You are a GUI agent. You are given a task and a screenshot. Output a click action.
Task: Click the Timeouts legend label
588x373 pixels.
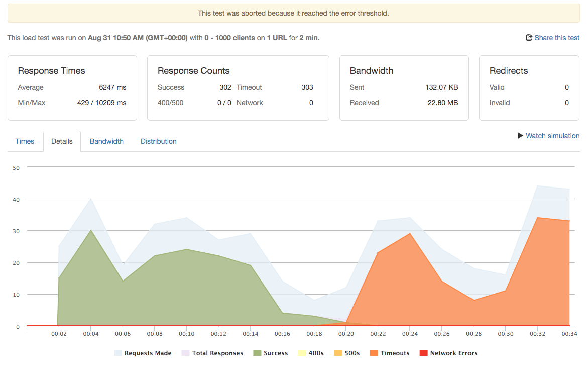click(395, 353)
